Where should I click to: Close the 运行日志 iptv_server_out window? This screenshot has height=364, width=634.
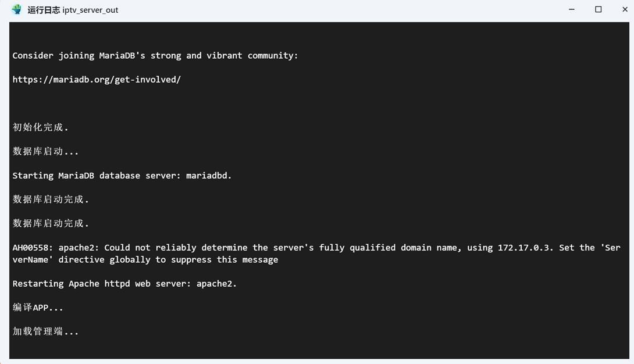[x=624, y=9]
